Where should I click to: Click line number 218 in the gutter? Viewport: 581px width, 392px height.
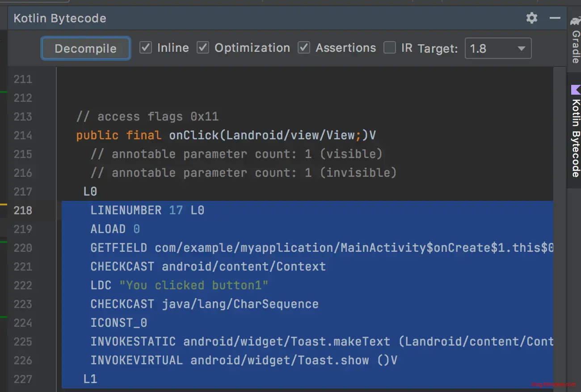[x=23, y=210]
